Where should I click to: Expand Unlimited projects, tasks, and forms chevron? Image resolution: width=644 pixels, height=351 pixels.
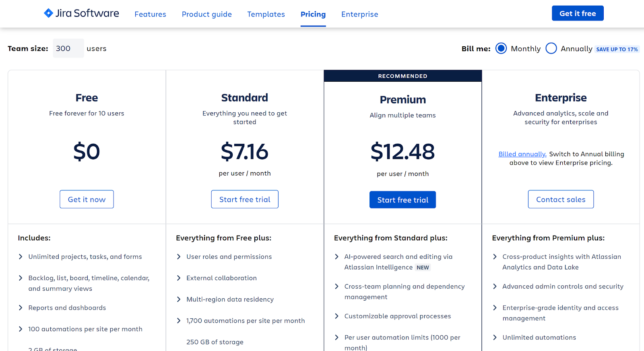pos(21,257)
